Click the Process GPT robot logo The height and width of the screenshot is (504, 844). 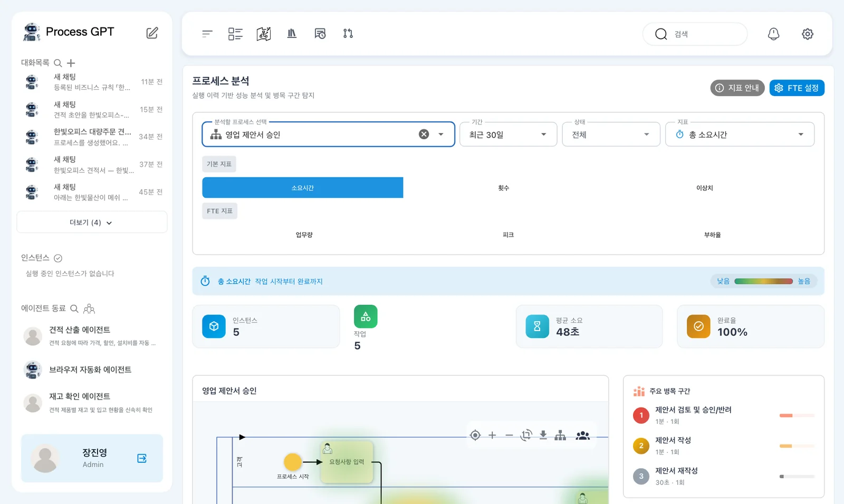pyautogui.click(x=32, y=32)
